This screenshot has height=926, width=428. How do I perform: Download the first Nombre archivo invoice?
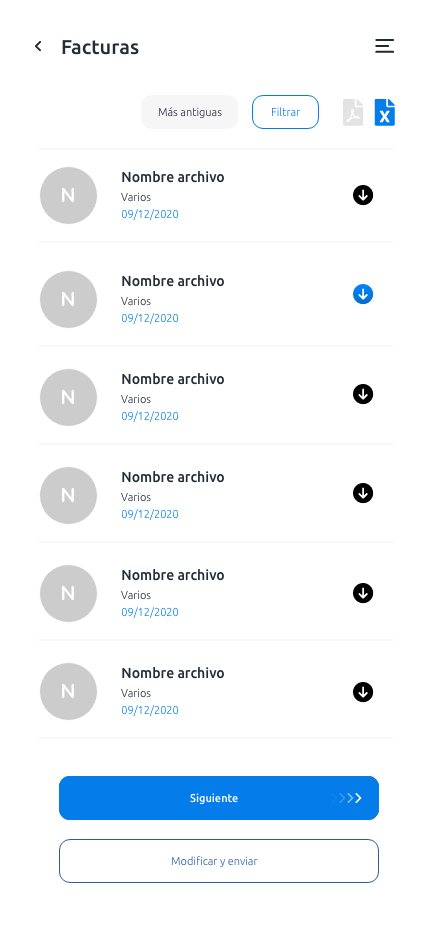point(363,195)
